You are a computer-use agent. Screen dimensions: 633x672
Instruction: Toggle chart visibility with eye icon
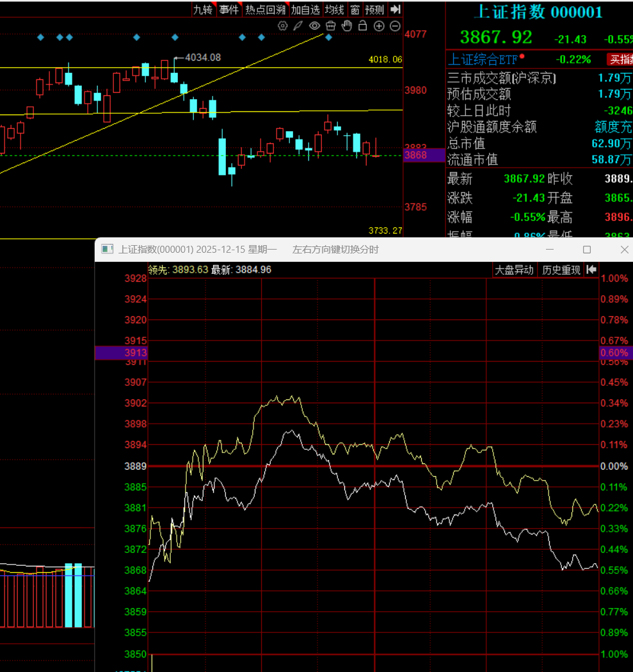pos(314,26)
